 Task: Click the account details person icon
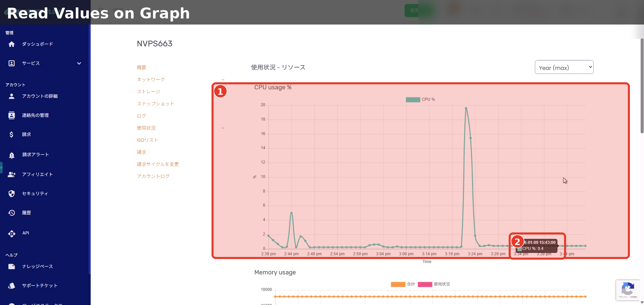pos(12,96)
